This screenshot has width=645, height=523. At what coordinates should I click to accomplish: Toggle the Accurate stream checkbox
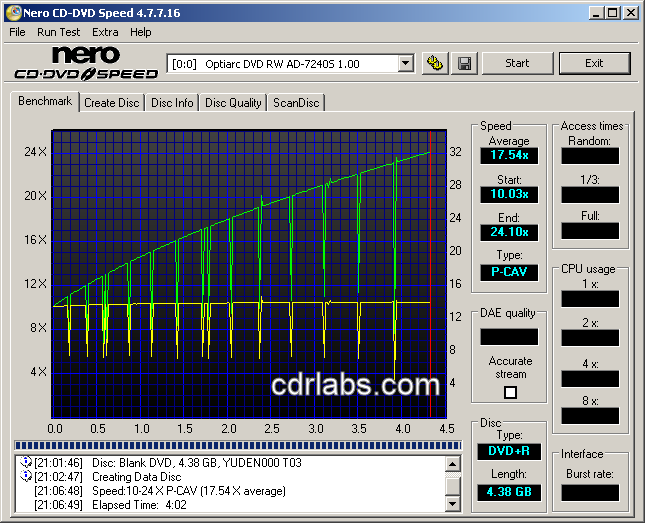click(x=510, y=392)
